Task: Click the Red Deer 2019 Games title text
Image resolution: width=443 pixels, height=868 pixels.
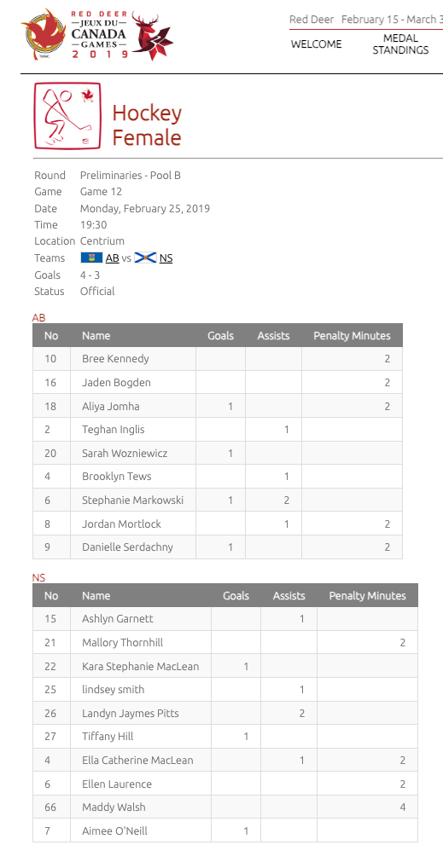Action: tap(99, 34)
